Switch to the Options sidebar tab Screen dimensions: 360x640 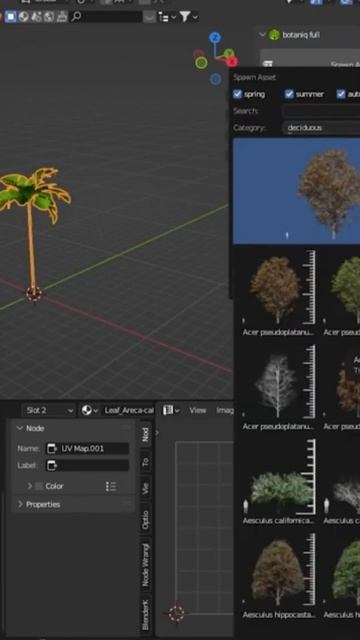click(146, 519)
